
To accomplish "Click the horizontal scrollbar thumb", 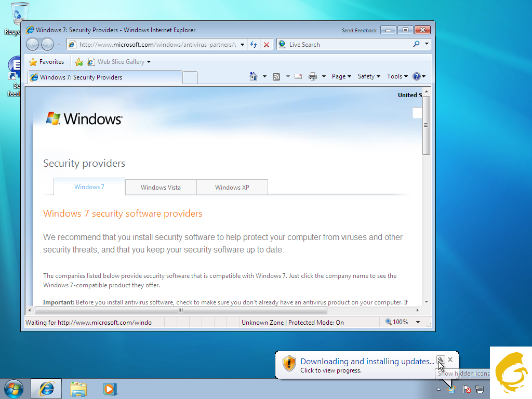I will point(181,311).
